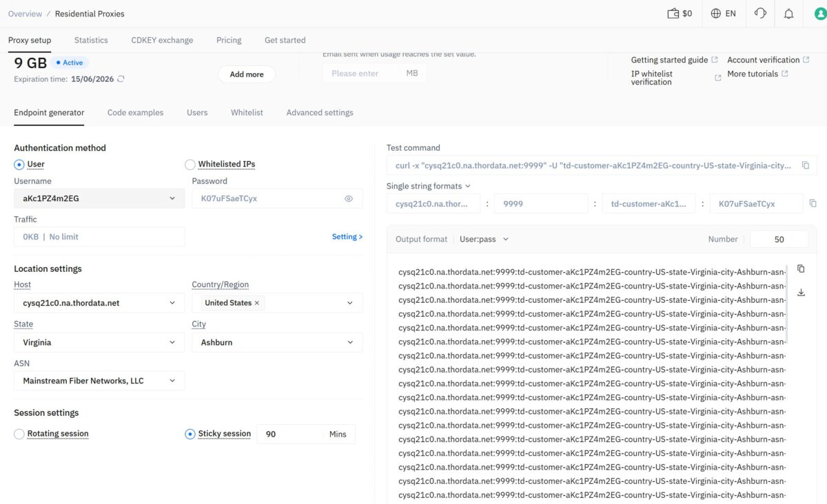The height and width of the screenshot is (504, 827).
Task: Click the Traffic field 0KB No limit
Action: coord(99,237)
